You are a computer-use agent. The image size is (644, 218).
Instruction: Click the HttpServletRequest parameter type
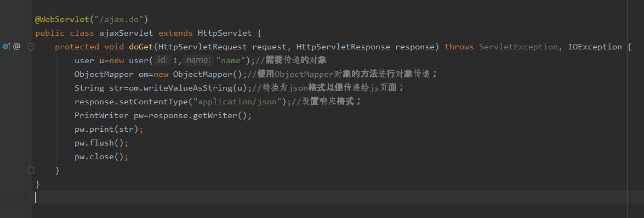pyautogui.click(x=202, y=47)
